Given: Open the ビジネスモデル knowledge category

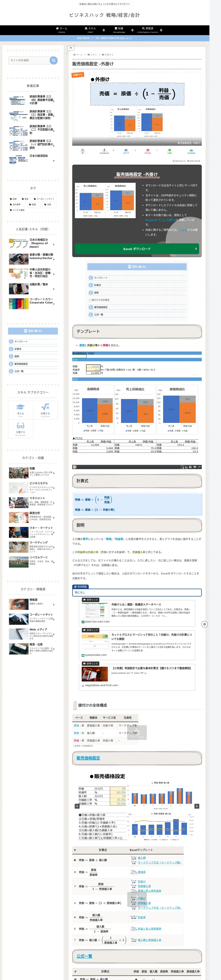Looking at the screenshot, I should pyautogui.click(x=33, y=487).
